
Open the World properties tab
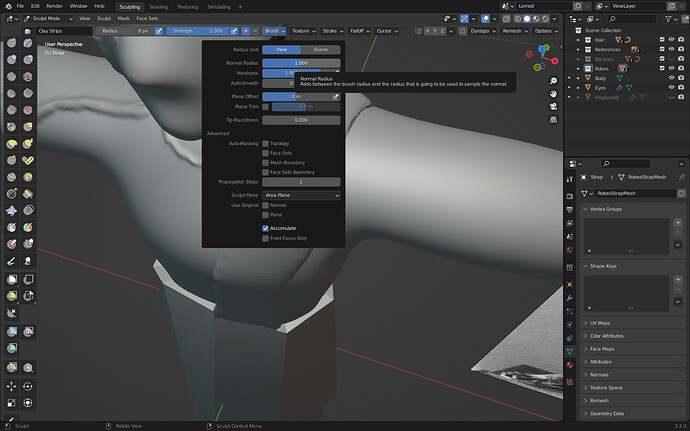point(570,250)
